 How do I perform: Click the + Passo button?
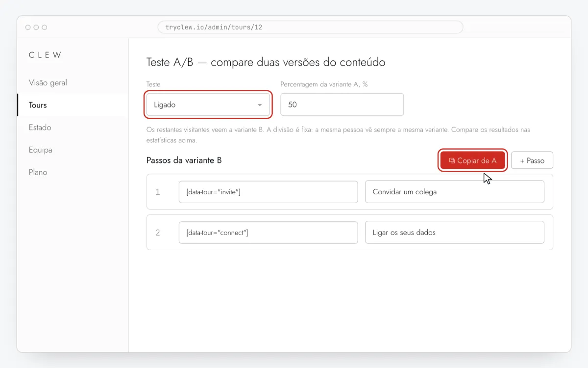(x=532, y=160)
